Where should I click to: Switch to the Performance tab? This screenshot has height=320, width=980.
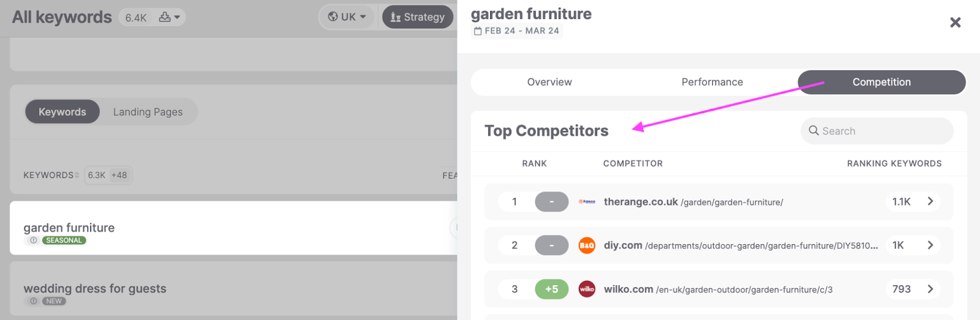click(x=712, y=82)
